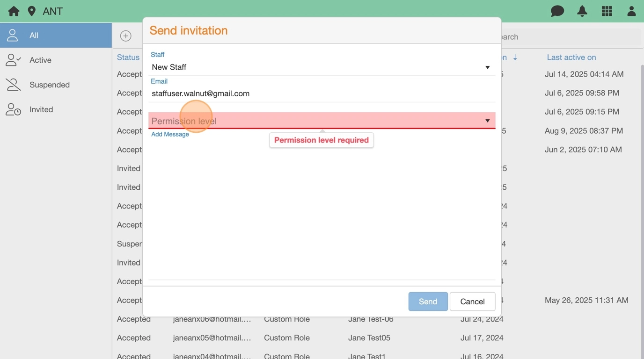Image resolution: width=644 pixels, height=359 pixels.
Task: Click the sort arrow in column header
Action: tap(515, 57)
